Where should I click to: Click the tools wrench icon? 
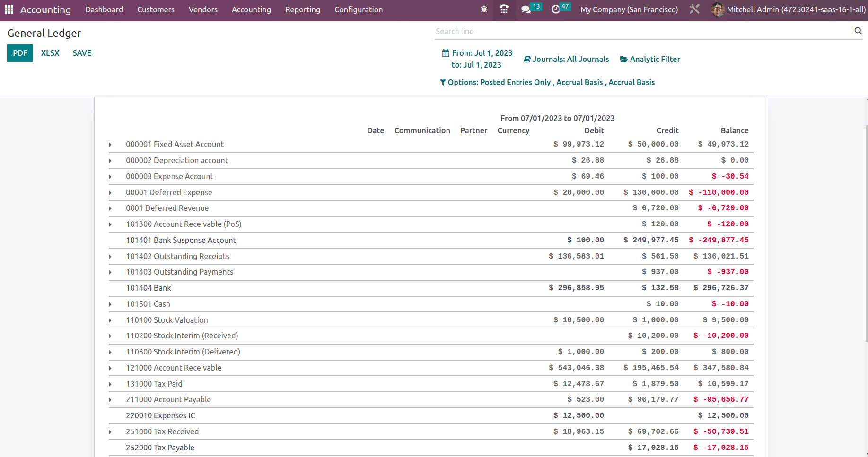coord(694,9)
